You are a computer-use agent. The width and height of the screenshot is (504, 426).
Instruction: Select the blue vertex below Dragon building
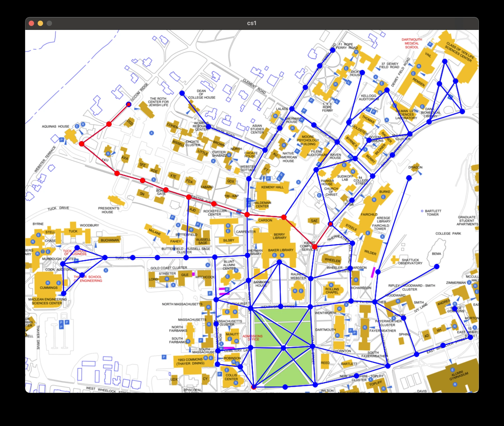click(x=409, y=178)
